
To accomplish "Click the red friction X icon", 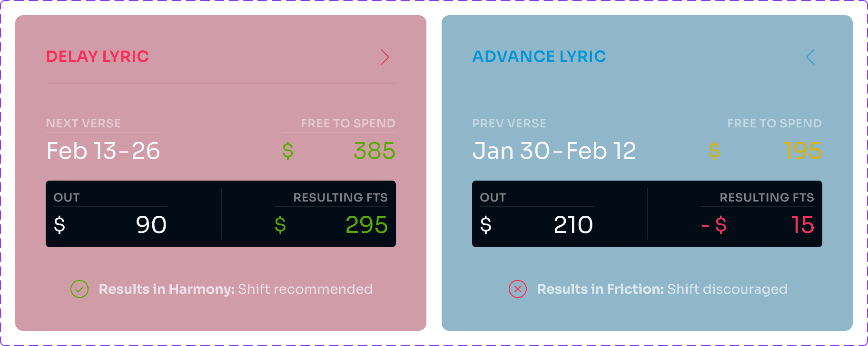I will tap(518, 289).
